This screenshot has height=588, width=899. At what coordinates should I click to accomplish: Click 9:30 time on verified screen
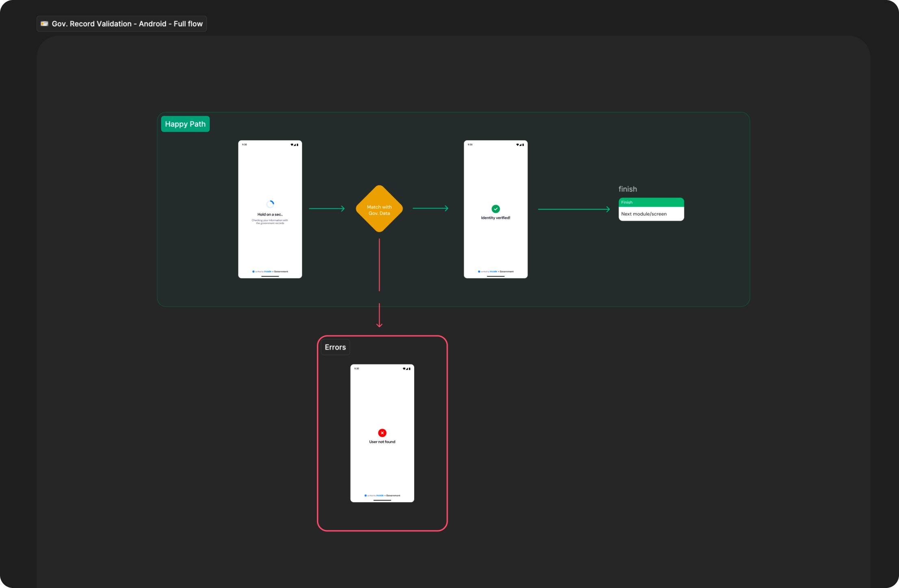470,145
